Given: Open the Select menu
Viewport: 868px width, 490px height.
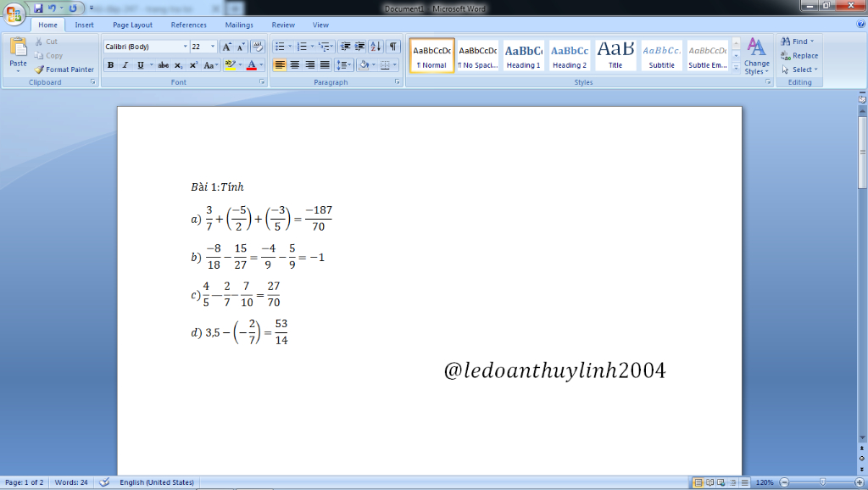Looking at the screenshot, I should (799, 70).
